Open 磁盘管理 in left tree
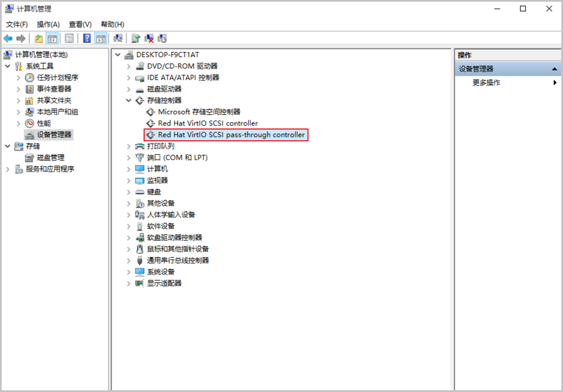This screenshot has height=392, width=563. click(x=51, y=157)
